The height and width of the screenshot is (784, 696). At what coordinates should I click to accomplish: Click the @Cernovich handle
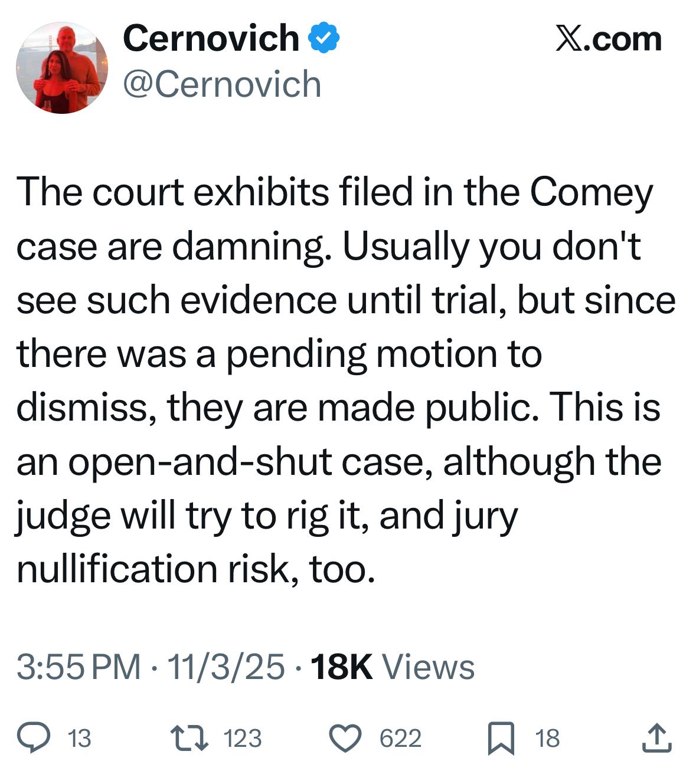point(222,84)
